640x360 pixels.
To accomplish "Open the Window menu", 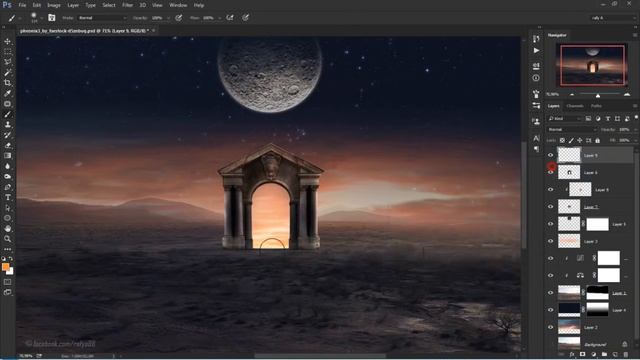I will (x=178, y=5).
